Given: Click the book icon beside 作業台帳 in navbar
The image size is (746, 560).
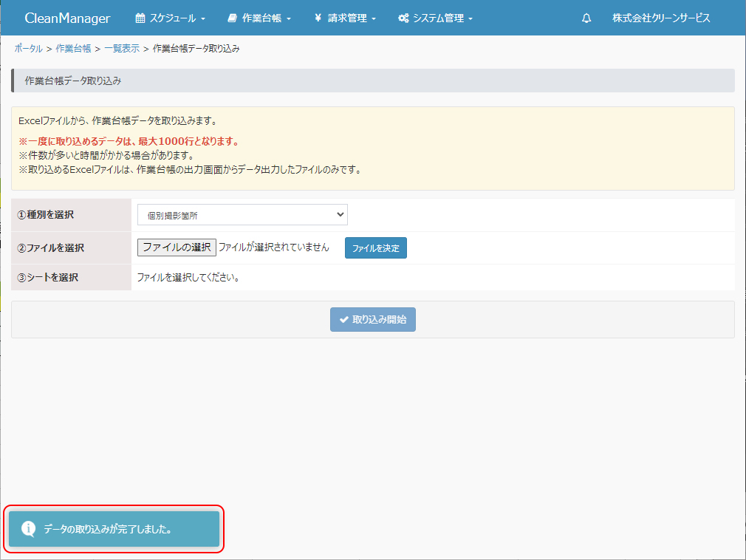Looking at the screenshot, I should pyautogui.click(x=233, y=18).
